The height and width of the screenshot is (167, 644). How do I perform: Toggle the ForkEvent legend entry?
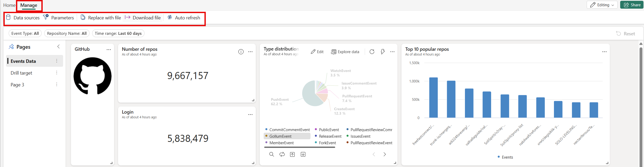(327, 143)
